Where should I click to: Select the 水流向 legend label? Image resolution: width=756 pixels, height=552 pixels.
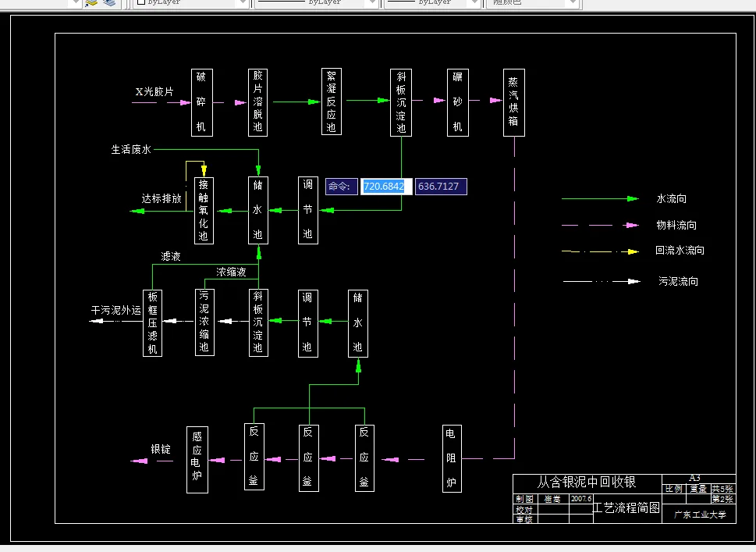pos(671,198)
